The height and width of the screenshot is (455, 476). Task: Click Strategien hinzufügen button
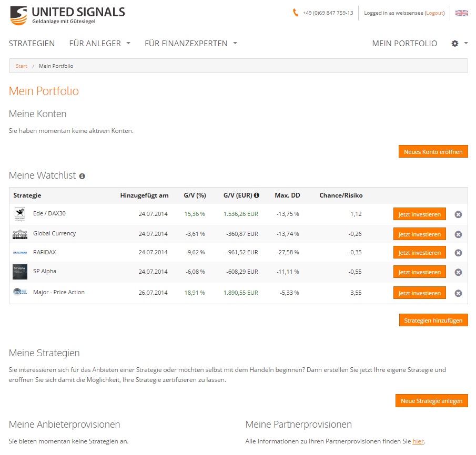[433, 320]
